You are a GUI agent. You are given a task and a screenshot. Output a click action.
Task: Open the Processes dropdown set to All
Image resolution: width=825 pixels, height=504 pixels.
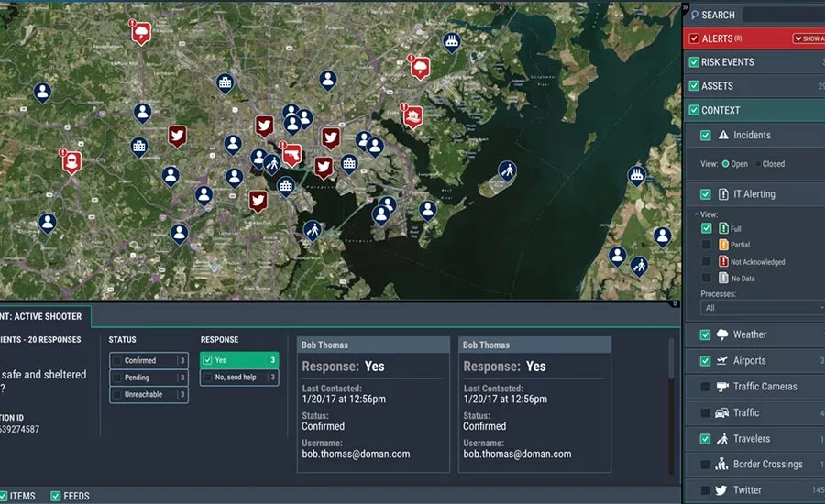(x=761, y=308)
